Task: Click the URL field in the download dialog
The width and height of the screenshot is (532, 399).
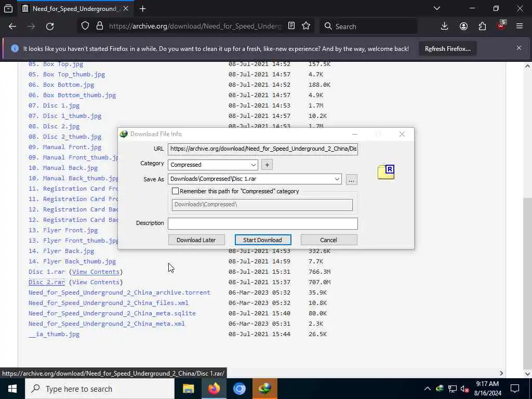Action: click(263, 149)
